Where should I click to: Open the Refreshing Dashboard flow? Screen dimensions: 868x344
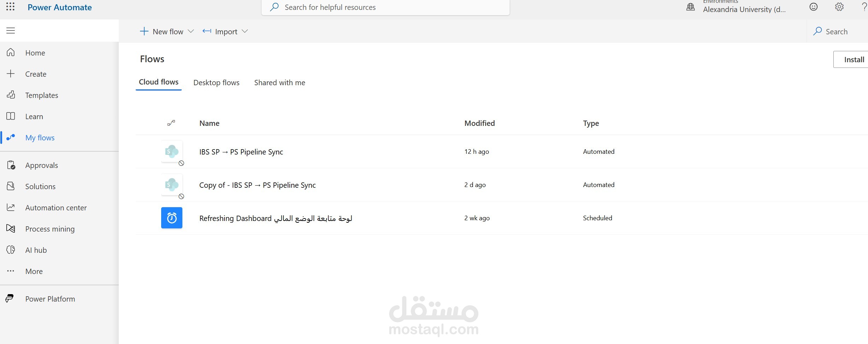click(276, 218)
